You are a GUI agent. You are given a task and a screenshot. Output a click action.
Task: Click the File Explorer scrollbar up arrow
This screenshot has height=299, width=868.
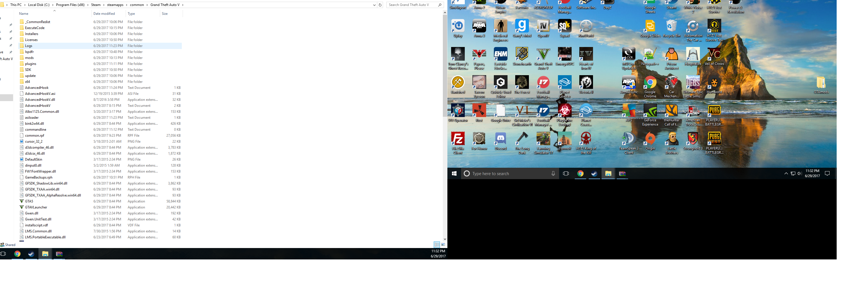pyautogui.click(x=445, y=13)
